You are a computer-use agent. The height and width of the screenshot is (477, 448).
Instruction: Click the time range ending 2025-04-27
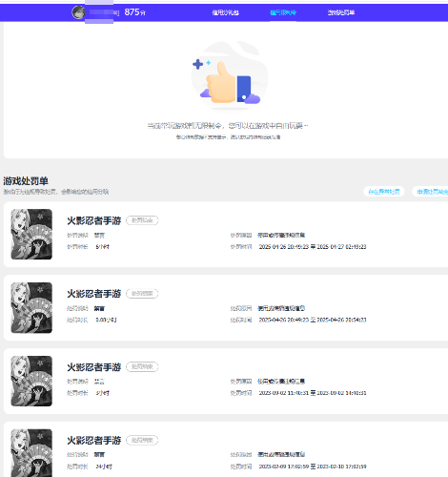313,247
